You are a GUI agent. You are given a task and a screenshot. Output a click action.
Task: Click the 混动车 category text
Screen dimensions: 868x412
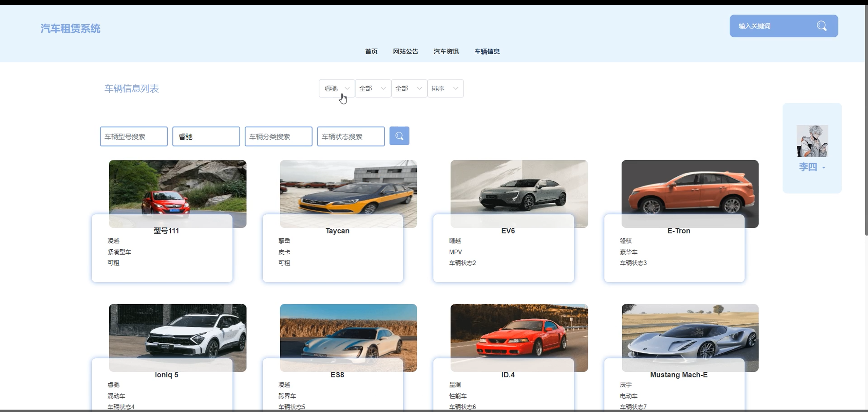[116, 396]
